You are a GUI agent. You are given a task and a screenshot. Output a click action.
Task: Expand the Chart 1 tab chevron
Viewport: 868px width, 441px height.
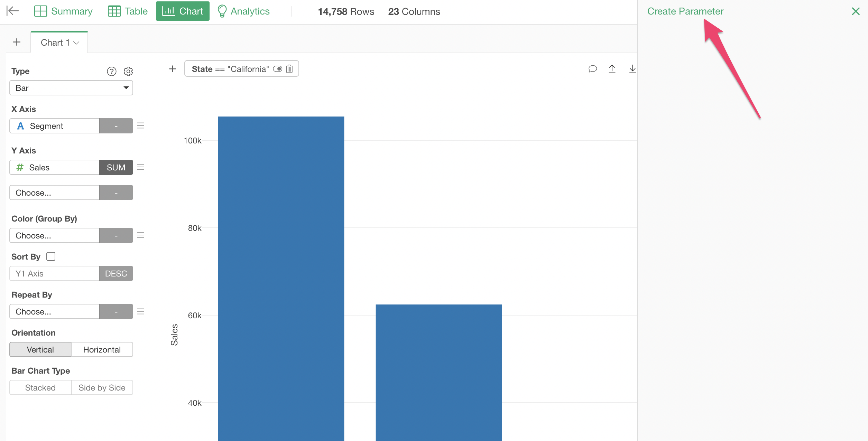76,43
